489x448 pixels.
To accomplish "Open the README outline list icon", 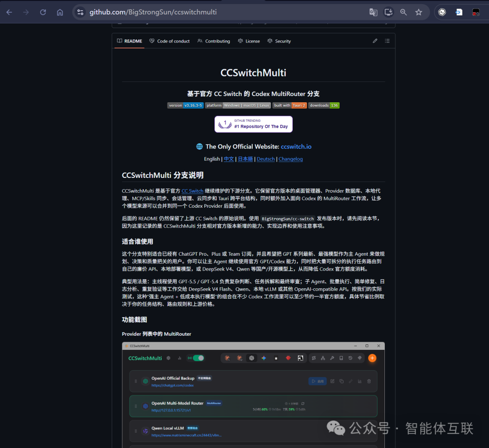I will [x=387, y=41].
